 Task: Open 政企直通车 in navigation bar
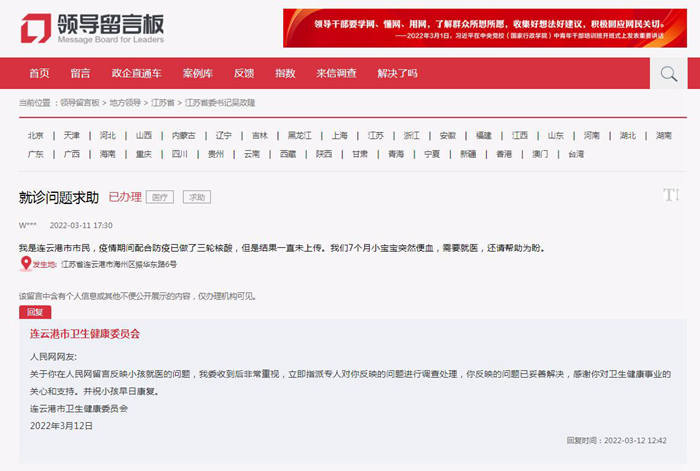(136, 74)
